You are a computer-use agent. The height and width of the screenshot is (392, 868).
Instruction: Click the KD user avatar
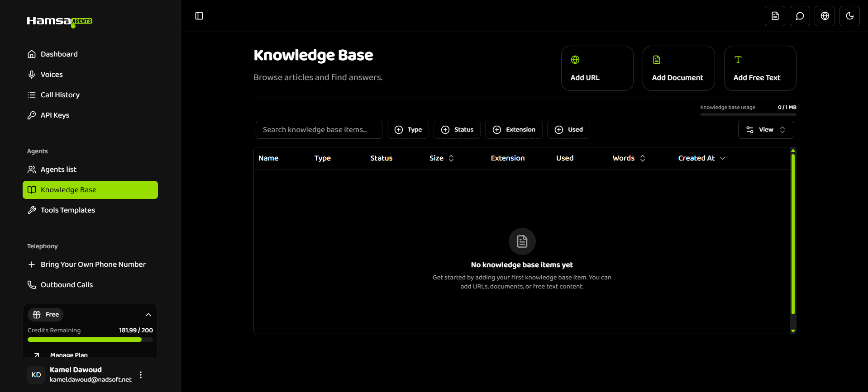click(36, 375)
